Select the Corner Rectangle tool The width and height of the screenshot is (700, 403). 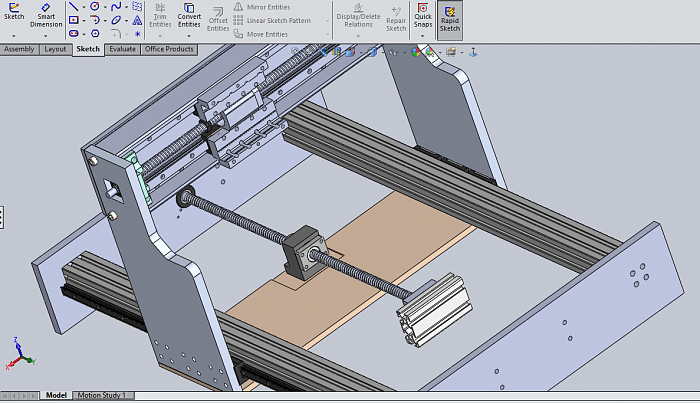(74, 20)
